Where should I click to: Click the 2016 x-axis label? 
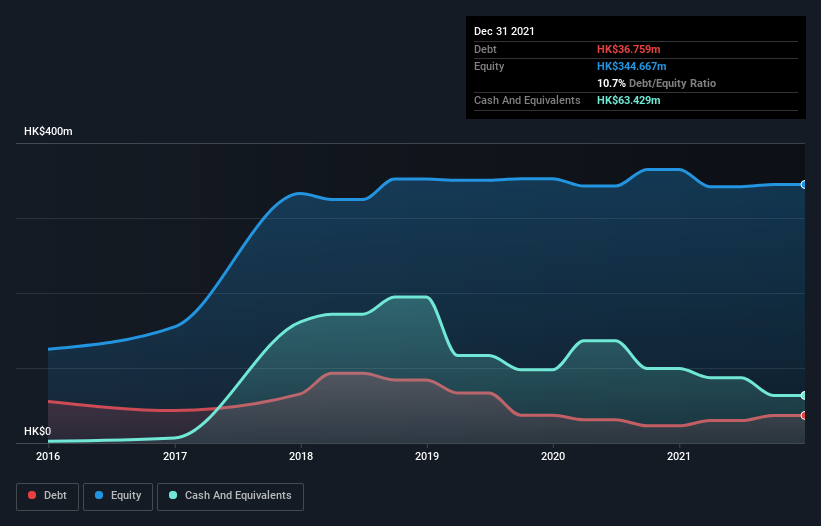[x=48, y=456]
